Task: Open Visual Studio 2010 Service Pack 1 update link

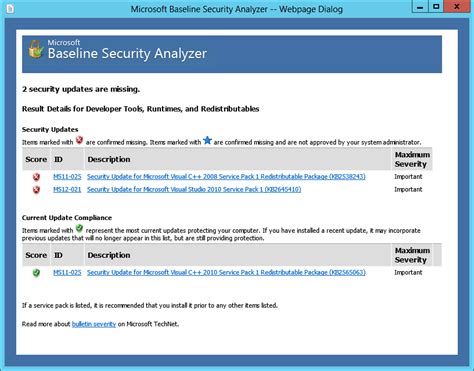Action: point(194,189)
